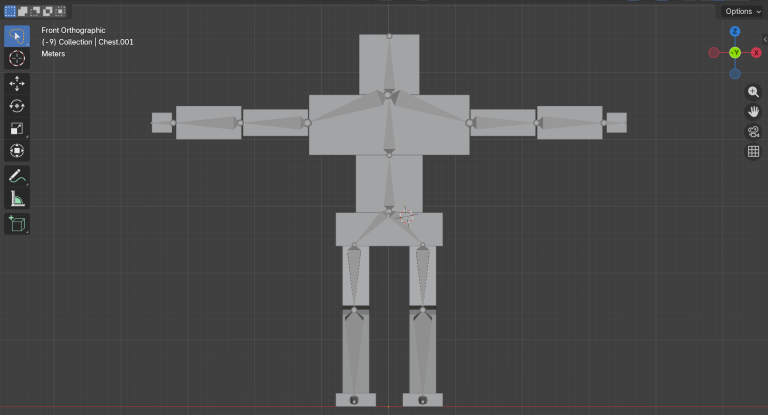768x415 pixels.
Task: Expand the sidebar with the right-edge arrow
Action: click(x=764, y=38)
